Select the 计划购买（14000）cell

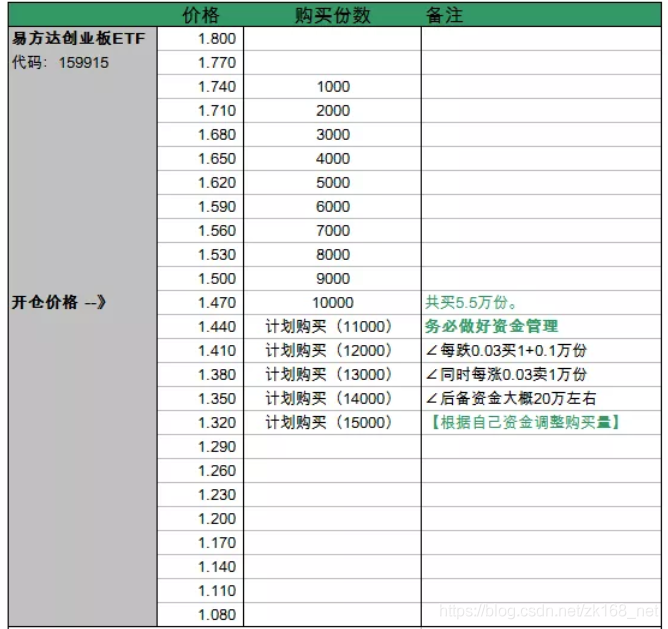click(332, 399)
